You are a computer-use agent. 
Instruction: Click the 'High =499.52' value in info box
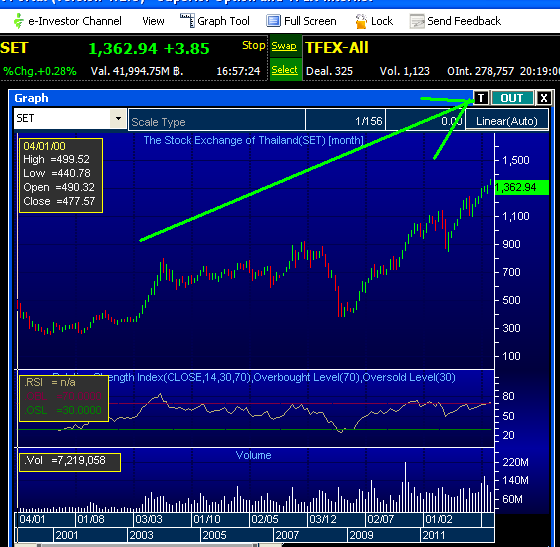[56, 159]
